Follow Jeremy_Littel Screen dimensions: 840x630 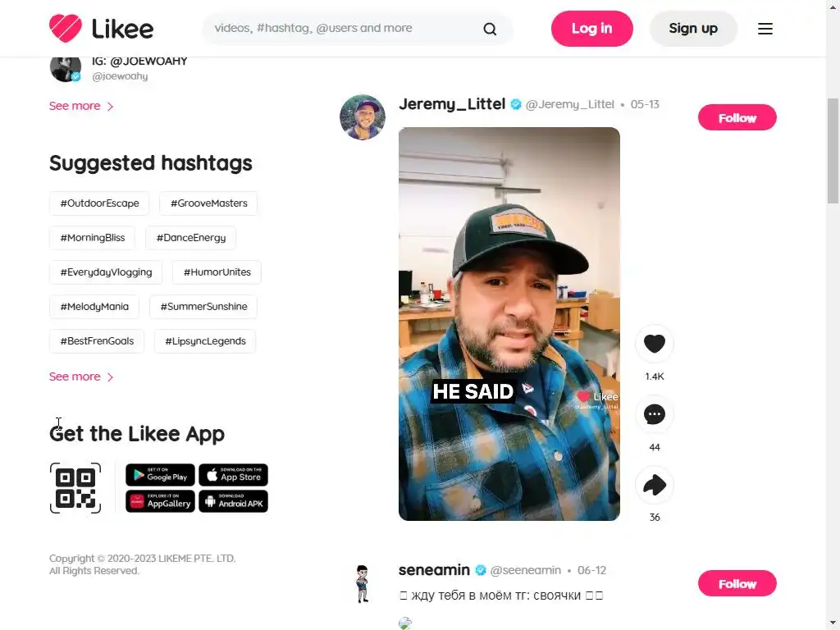[x=737, y=118]
